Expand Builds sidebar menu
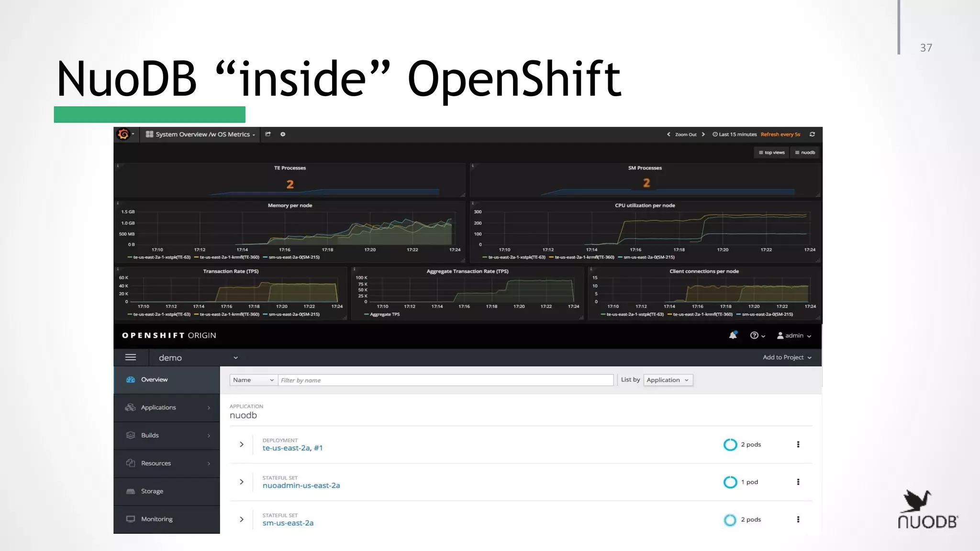 [x=167, y=435]
